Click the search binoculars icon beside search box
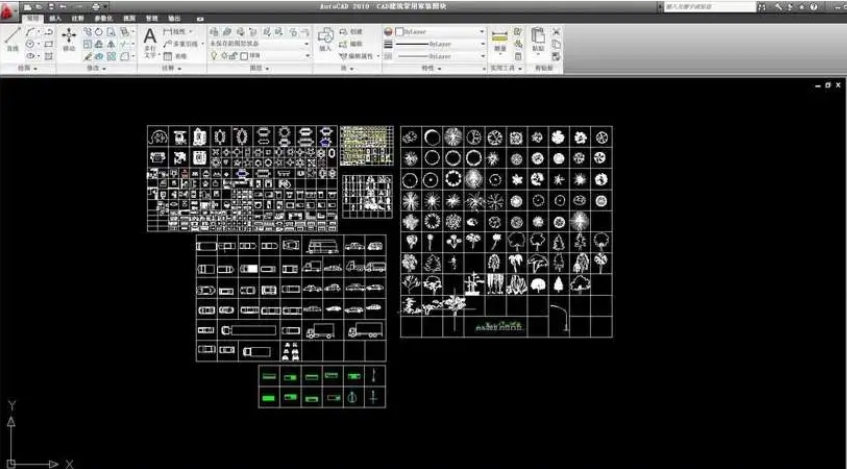Screen dimensions: 847x469 tap(762, 7)
